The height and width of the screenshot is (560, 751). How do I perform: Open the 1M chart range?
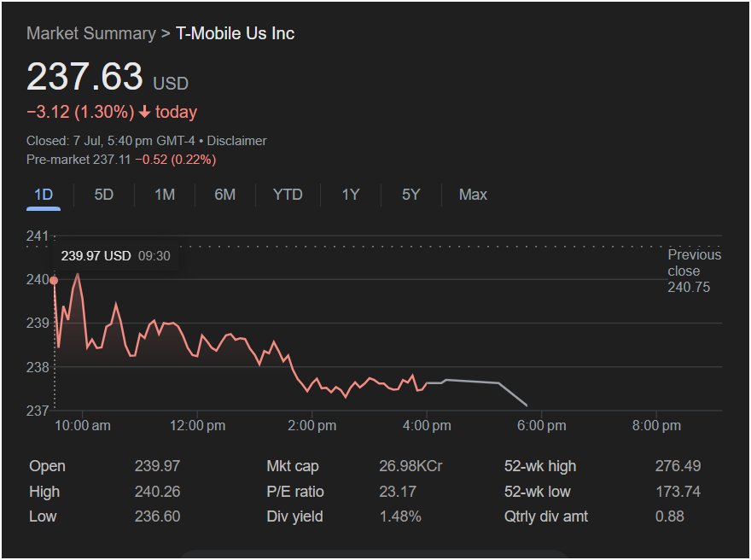coord(164,195)
